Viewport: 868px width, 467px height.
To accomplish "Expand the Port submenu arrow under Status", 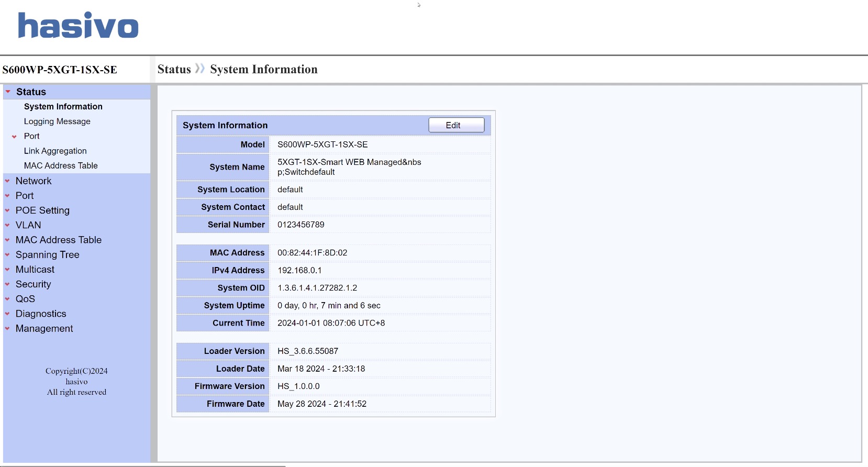I will [x=14, y=137].
